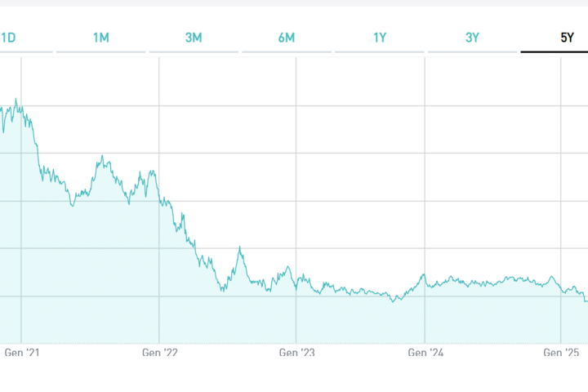The width and height of the screenshot is (588, 392).
Task: Click the black underline beneath the 5Y tab
Action: 555,52
